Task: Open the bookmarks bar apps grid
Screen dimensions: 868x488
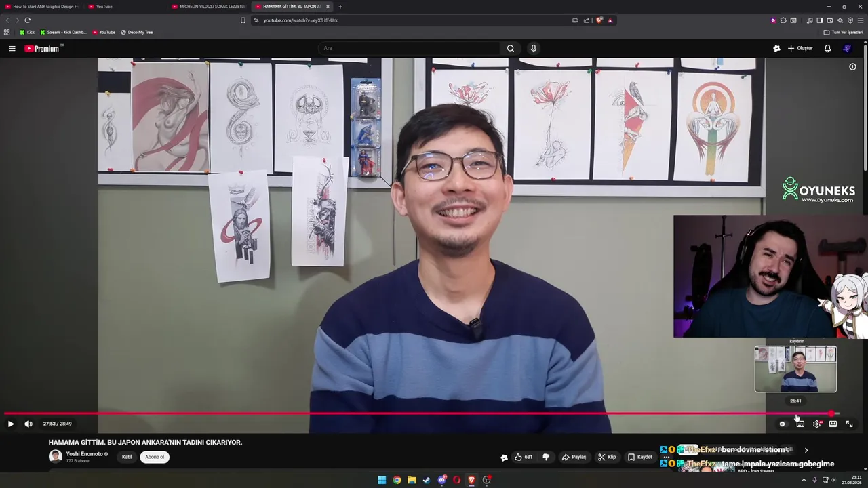Action: tap(7, 32)
